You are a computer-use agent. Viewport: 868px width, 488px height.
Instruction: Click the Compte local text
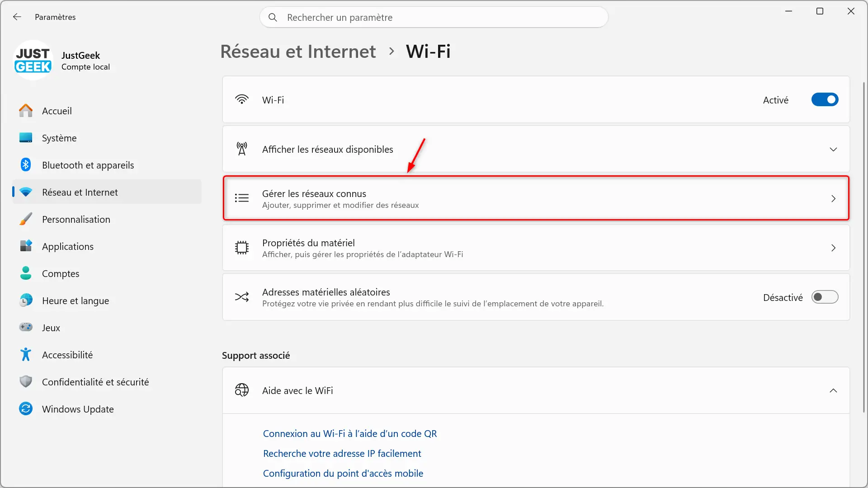coord(85,67)
